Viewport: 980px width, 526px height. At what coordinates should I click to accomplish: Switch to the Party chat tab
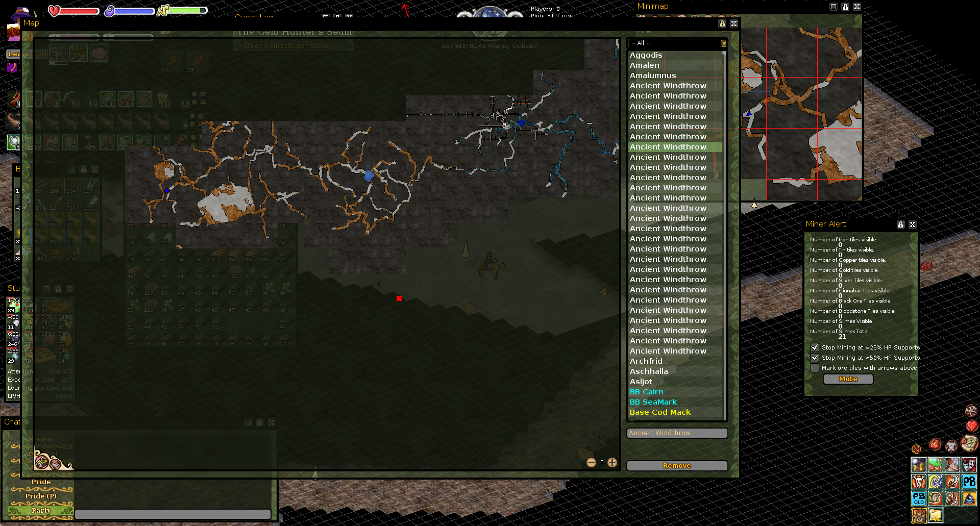pyautogui.click(x=41, y=511)
